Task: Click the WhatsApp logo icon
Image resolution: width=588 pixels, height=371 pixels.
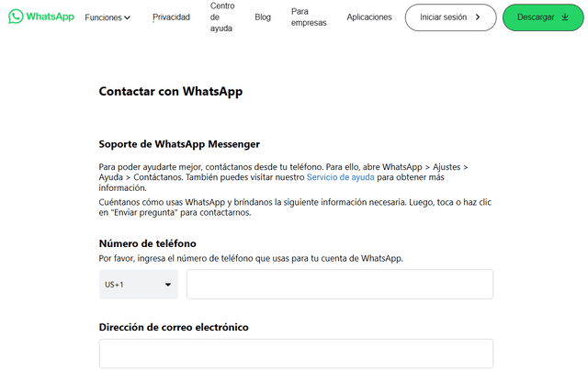Action: pos(16,17)
